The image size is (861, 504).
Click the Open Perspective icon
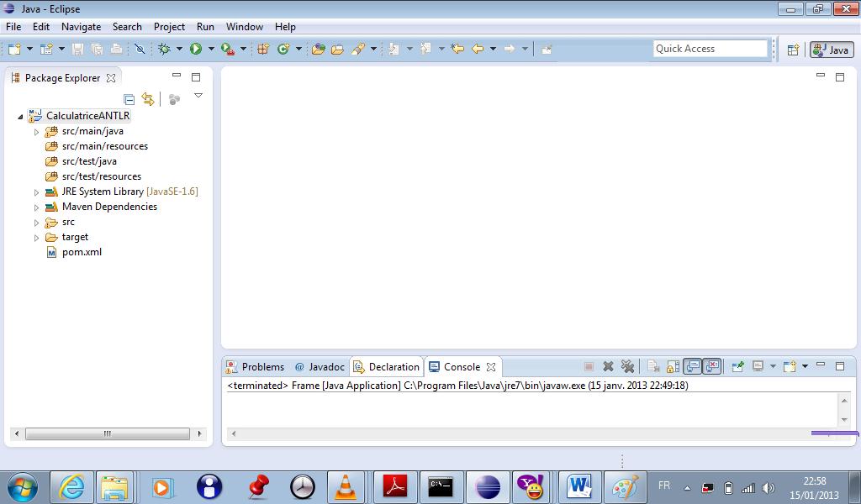pos(793,50)
